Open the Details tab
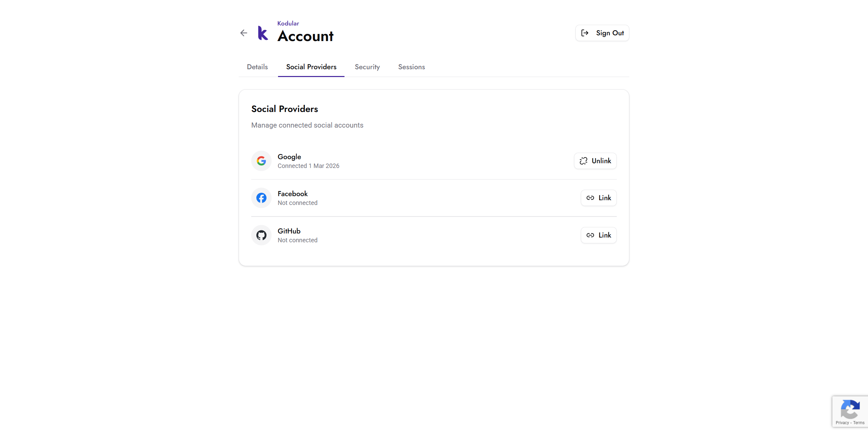The image size is (868, 434). point(257,67)
